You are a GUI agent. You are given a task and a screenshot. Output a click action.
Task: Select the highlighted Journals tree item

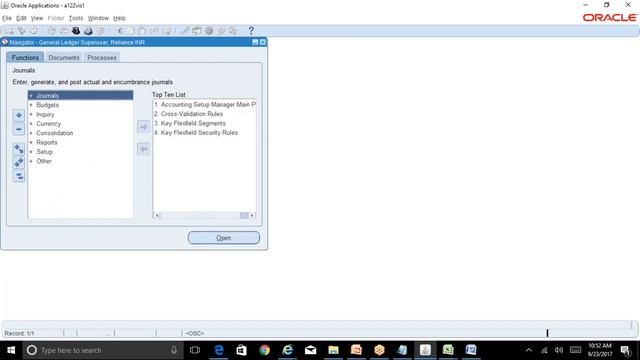click(80, 96)
